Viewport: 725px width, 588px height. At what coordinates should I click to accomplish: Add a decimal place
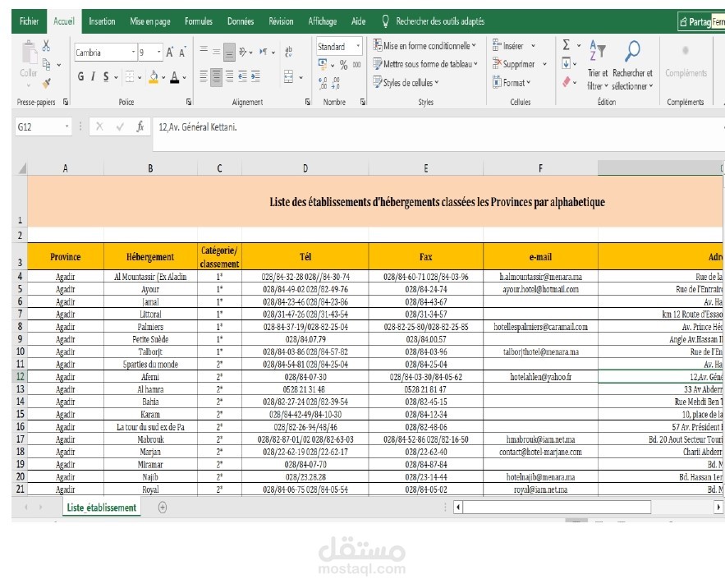[x=323, y=83]
